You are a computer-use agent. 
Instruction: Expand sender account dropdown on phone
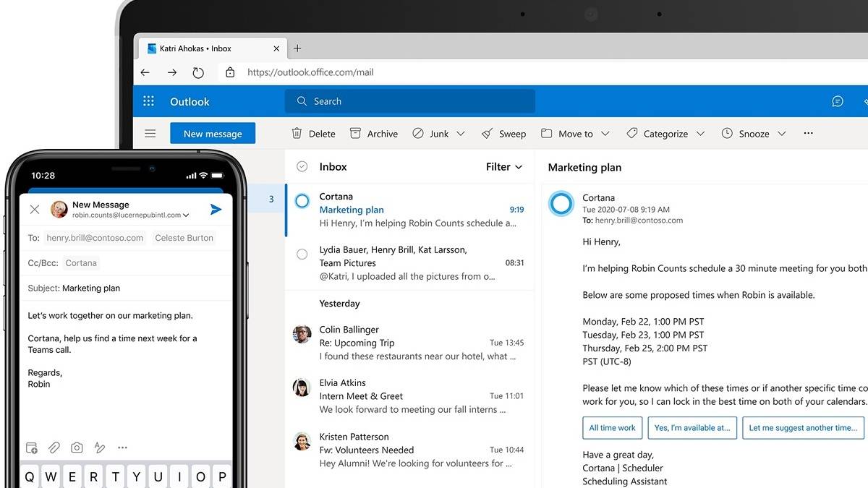coord(187,215)
